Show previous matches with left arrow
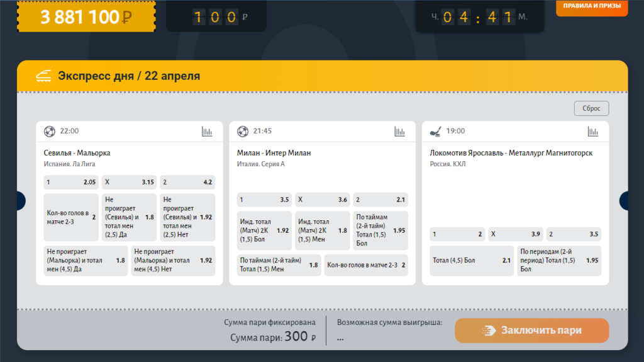644x362 pixels. 21,201
